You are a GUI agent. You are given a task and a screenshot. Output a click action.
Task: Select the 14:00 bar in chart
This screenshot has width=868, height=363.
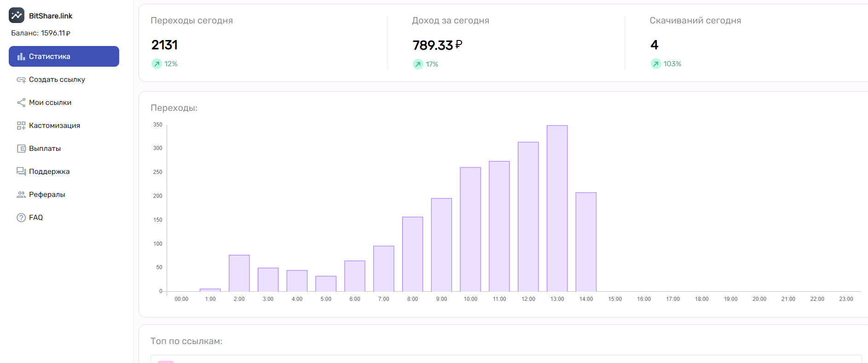(586, 242)
